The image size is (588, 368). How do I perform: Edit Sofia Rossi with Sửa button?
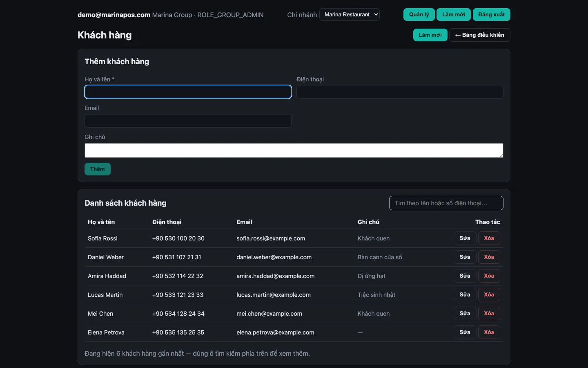[465, 238]
